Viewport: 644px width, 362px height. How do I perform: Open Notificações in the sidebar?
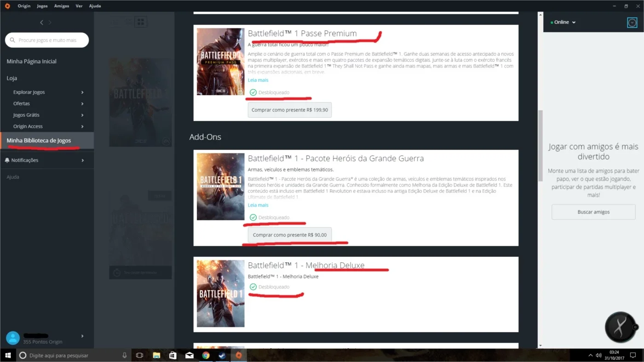25,160
